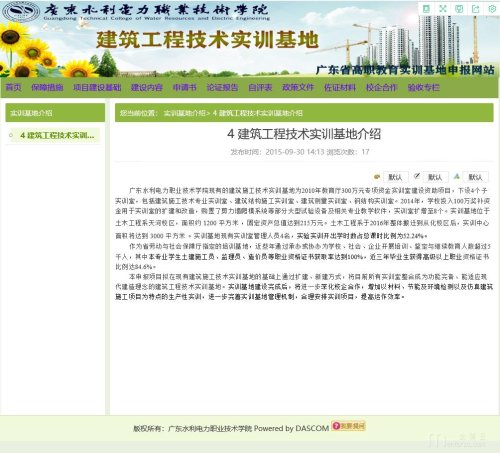Open 申请书 menu item
500x453 pixels.
pos(184,87)
